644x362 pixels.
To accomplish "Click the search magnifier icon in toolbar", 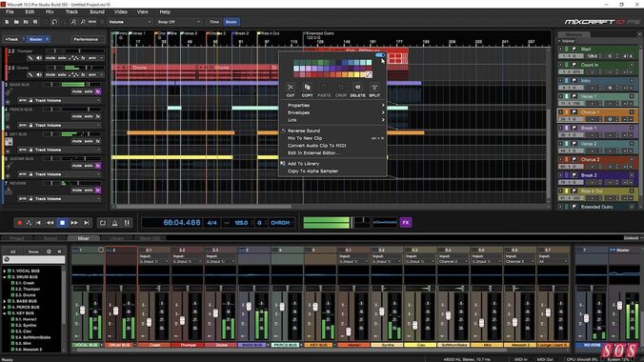I will click(x=83, y=22).
